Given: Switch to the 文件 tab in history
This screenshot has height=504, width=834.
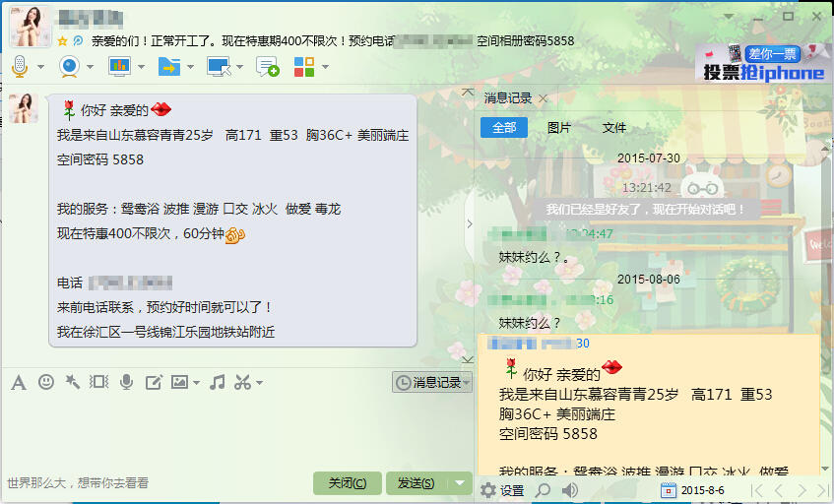Looking at the screenshot, I should click(613, 128).
